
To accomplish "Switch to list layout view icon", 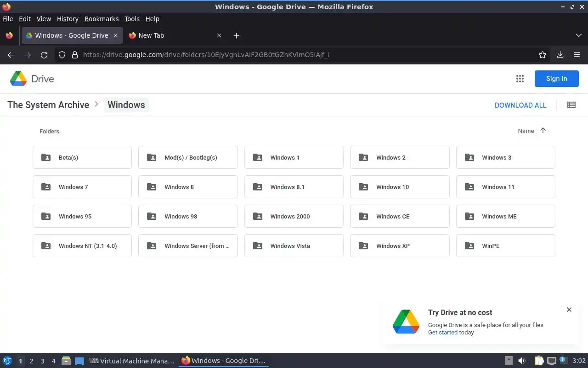I will 571,105.
